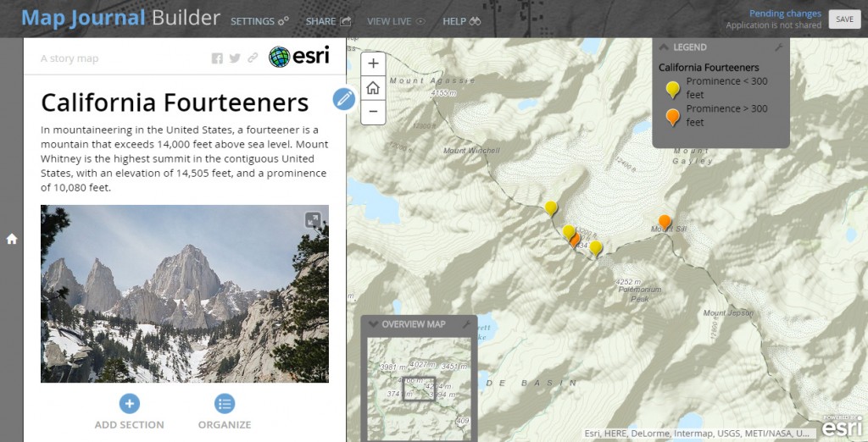Save pending changes
This screenshot has height=442, width=868.
point(844,19)
